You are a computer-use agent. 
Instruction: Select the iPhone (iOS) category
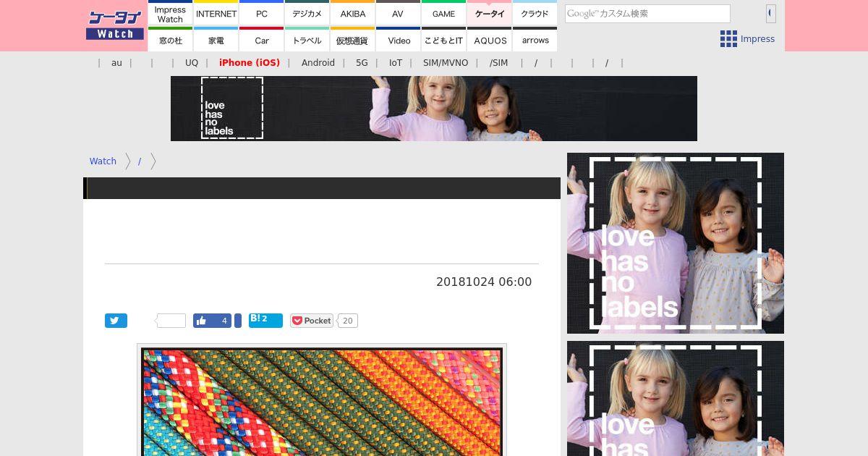pyautogui.click(x=250, y=63)
